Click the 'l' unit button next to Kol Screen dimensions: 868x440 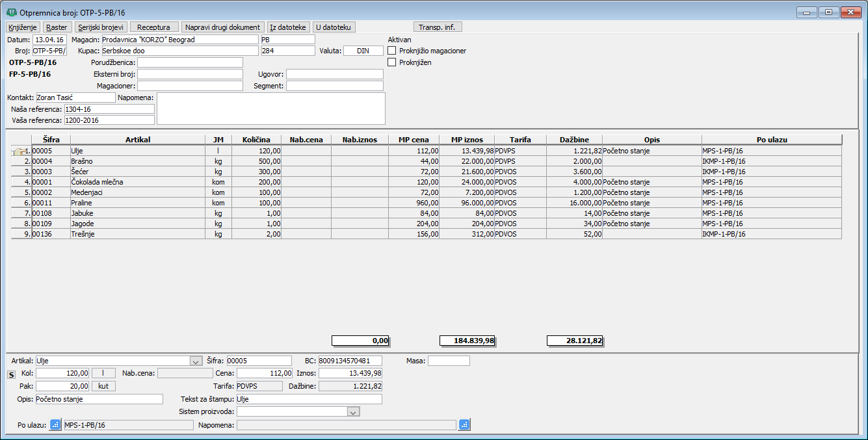103,373
